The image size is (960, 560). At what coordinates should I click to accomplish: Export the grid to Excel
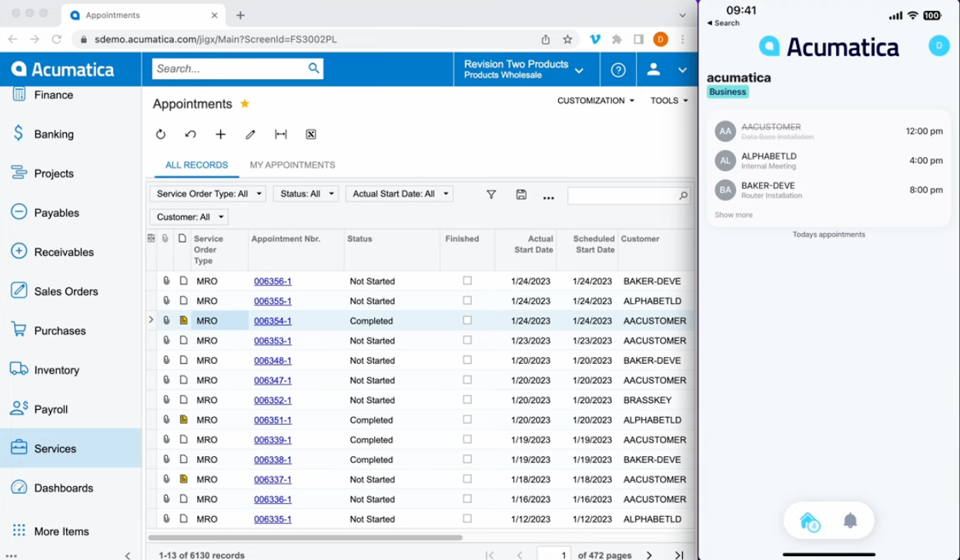pyautogui.click(x=311, y=134)
